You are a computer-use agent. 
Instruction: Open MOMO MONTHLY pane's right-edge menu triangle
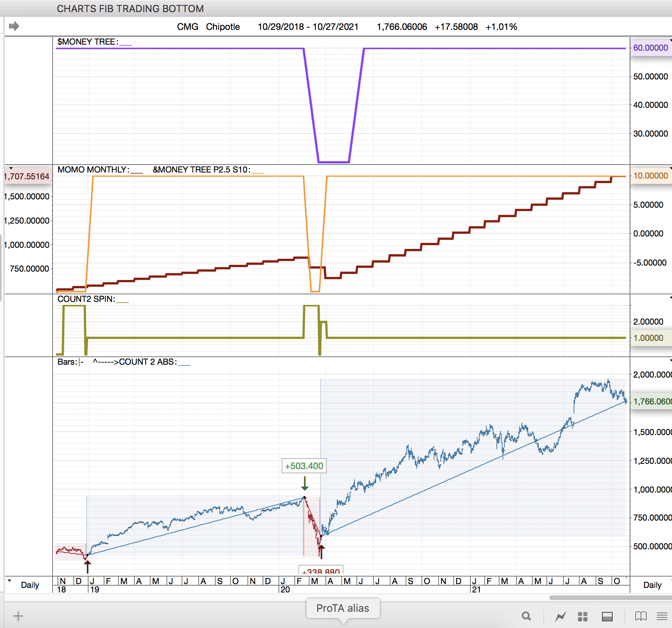pyautogui.click(x=670, y=168)
